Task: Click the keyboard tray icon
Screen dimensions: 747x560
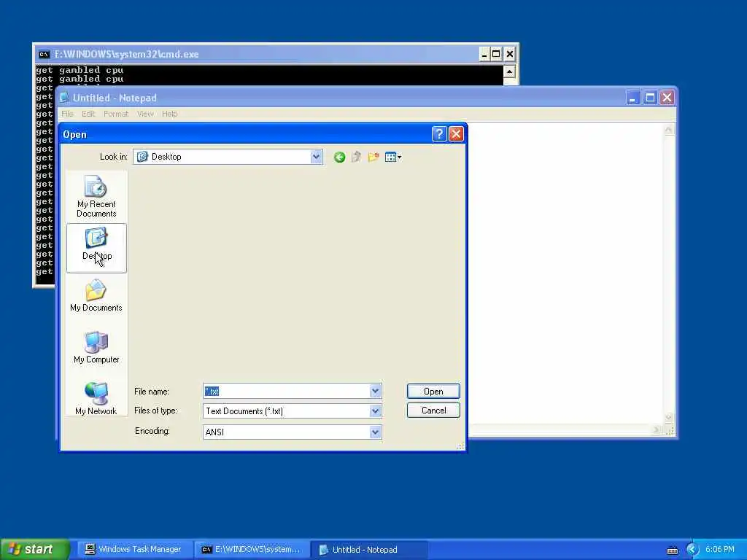Action: 673,551
